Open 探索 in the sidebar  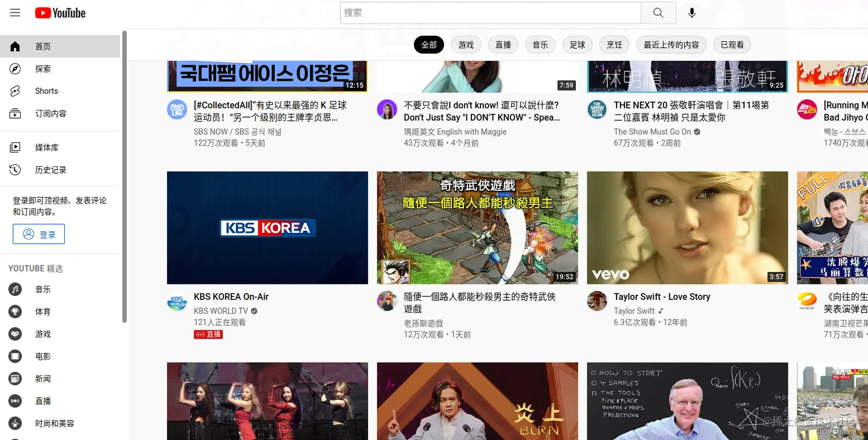(60, 69)
